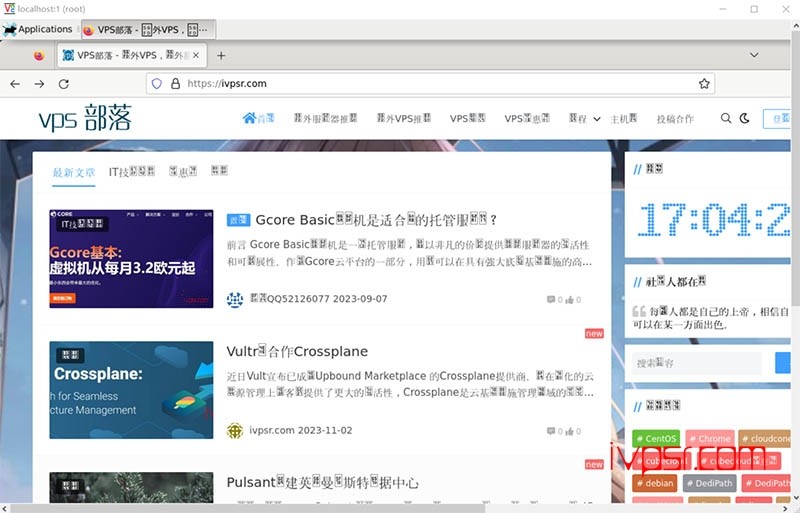Open the 外VPS推 navigation item
This screenshot has width=800, height=513.
click(404, 118)
